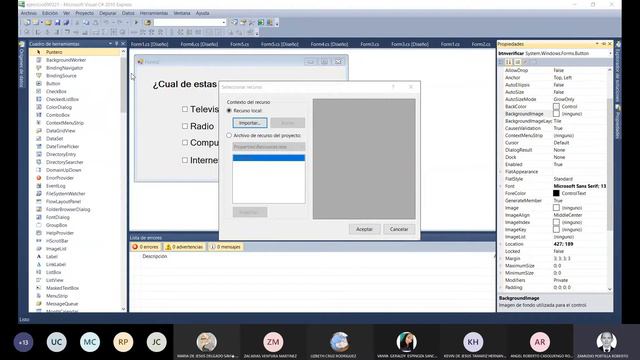Viewport: 640px width, 360px height.
Task: Check the Televis checkbox on the form
Action: pos(185,109)
